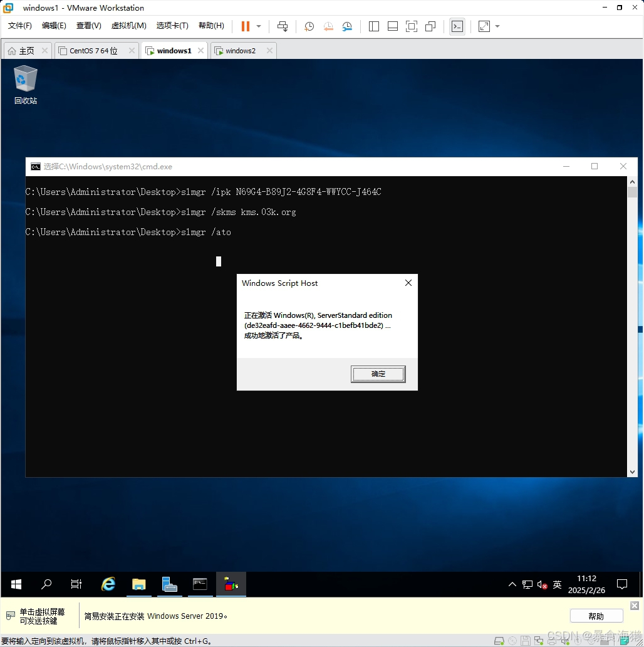Select the cmd taskbar button

(200, 584)
